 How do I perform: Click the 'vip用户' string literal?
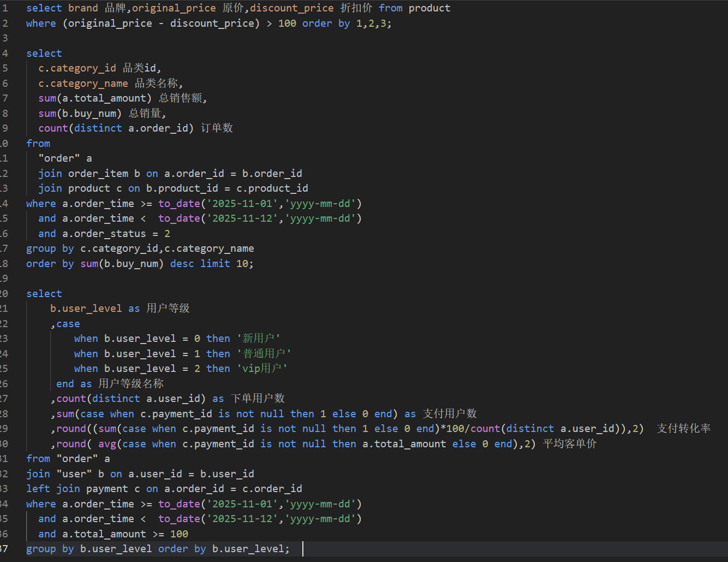(262, 369)
